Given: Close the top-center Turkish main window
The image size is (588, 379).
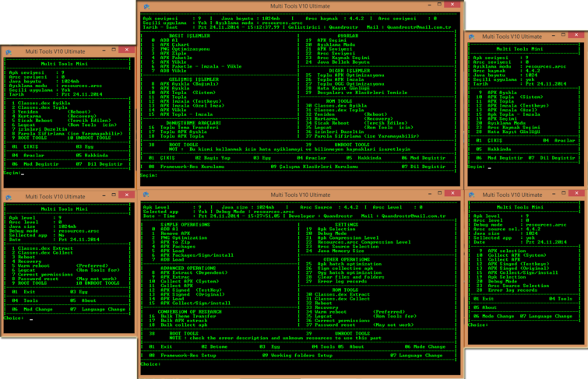Looking at the screenshot, I should pyautogui.click(x=452, y=5).
